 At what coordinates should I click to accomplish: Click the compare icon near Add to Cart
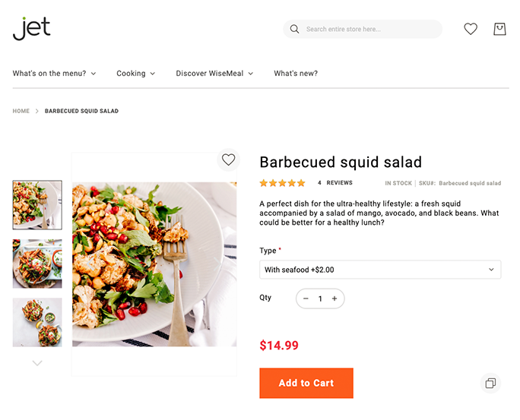[491, 383]
